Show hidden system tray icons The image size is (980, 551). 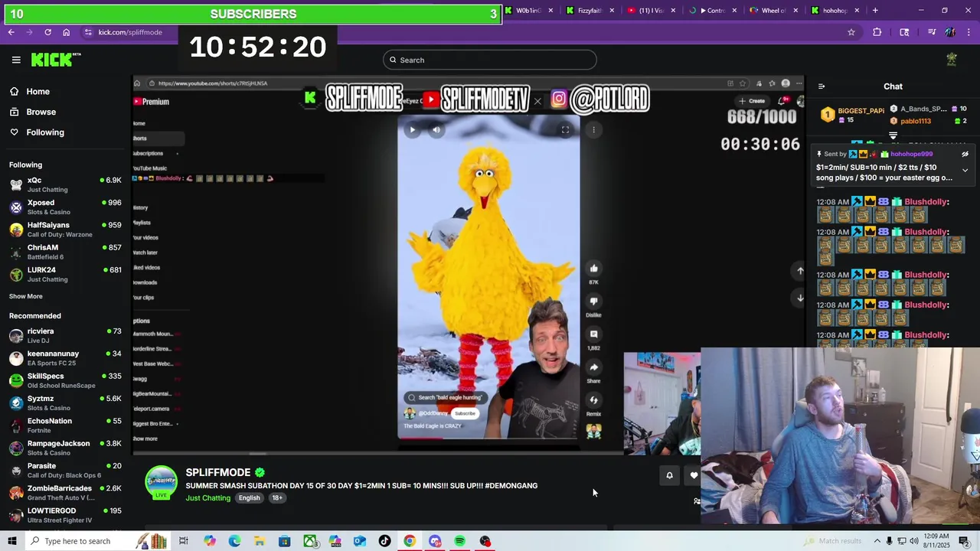(877, 541)
